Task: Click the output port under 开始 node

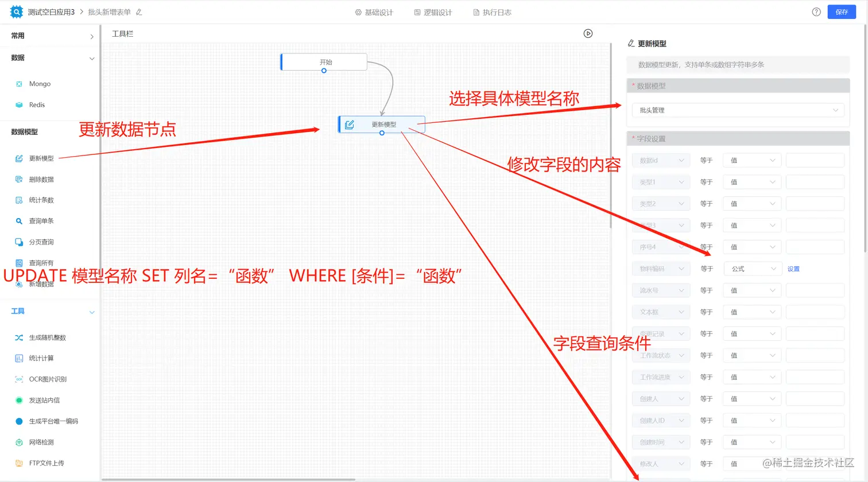Action: (x=324, y=71)
